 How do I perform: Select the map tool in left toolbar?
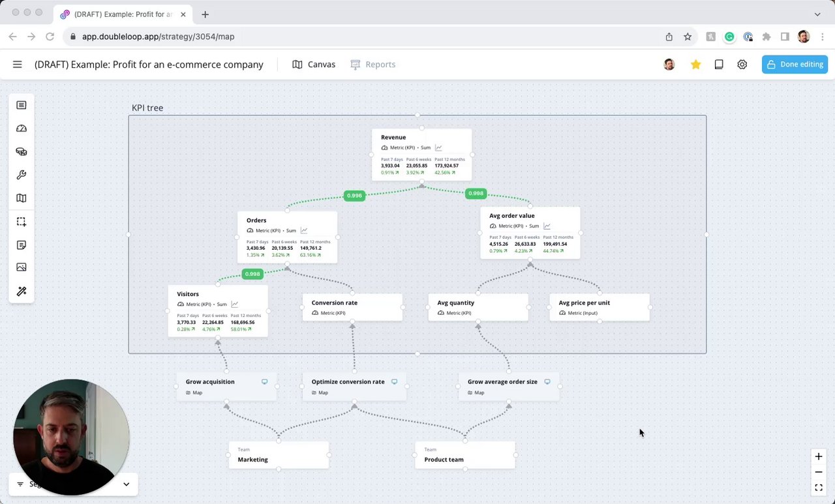point(22,198)
